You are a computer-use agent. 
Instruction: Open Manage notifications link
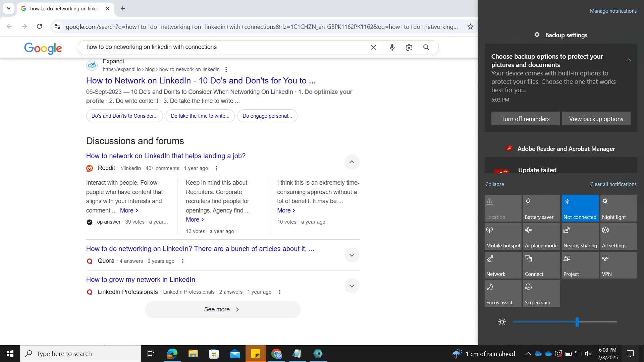[613, 11]
